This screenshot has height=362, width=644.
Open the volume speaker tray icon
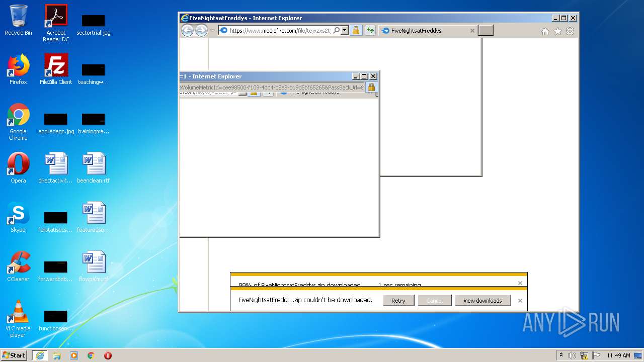572,355
